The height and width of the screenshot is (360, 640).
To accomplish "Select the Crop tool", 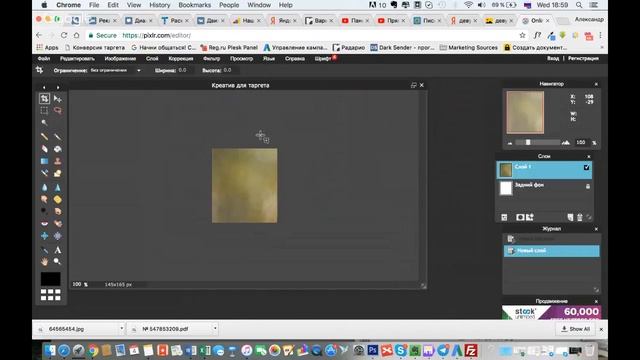I will pyautogui.click(x=44, y=98).
